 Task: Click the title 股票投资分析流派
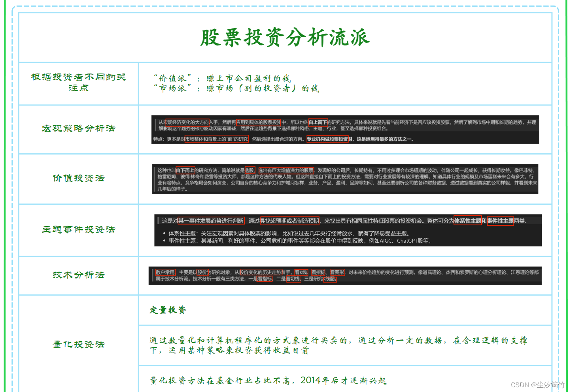coord(285,38)
